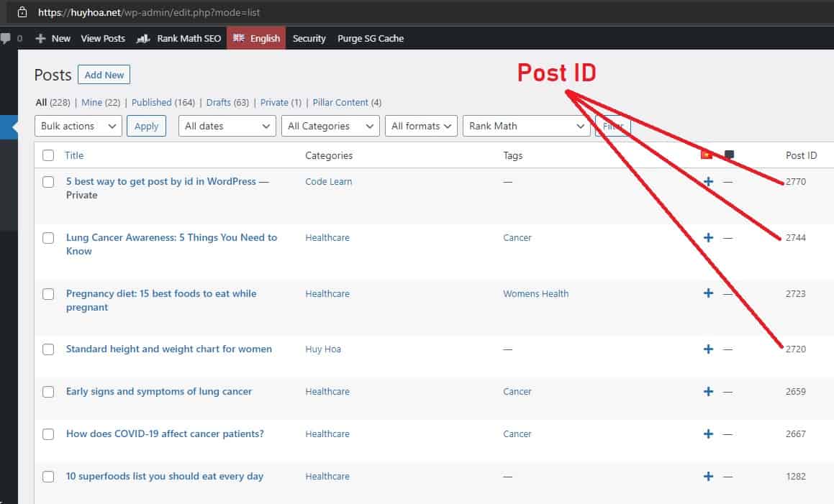This screenshot has width=834, height=504.
Task: Open the All dates dropdown
Action: click(x=227, y=126)
